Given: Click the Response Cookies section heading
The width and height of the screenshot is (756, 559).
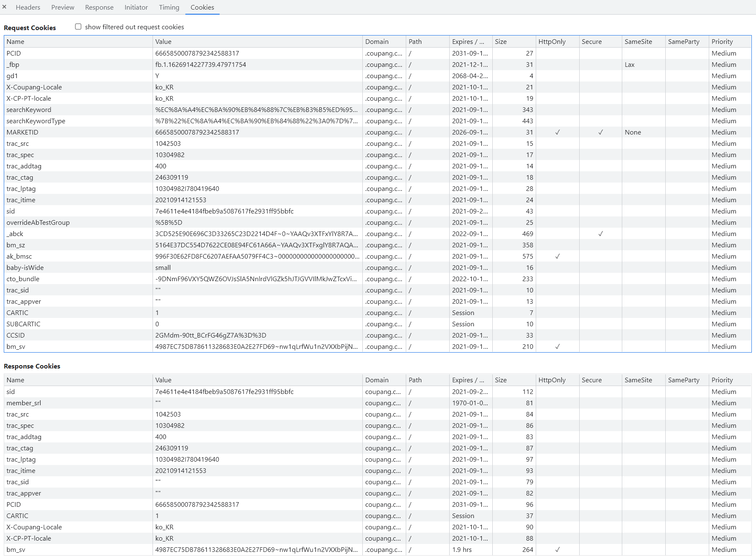Looking at the screenshot, I should (x=32, y=366).
